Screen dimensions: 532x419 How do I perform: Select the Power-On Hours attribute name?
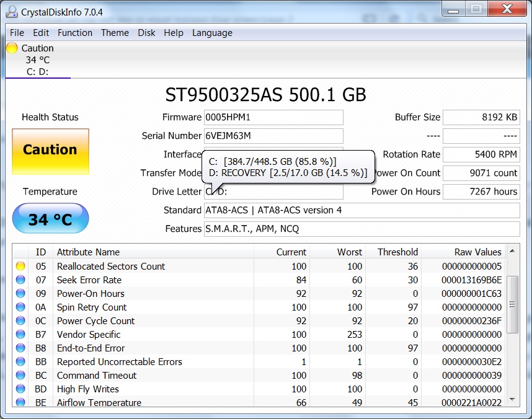[x=91, y=293]
